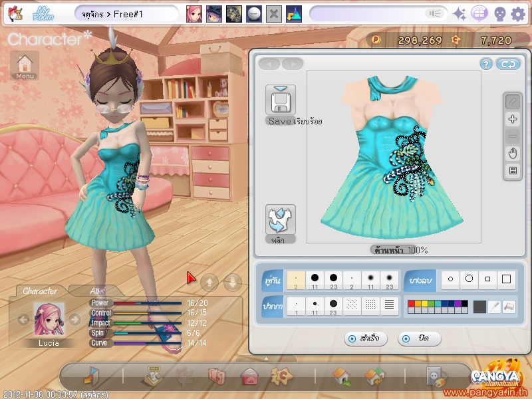
Task: Click the current dark gray color box
Action: pyautogui.click(x=479, y=307)
